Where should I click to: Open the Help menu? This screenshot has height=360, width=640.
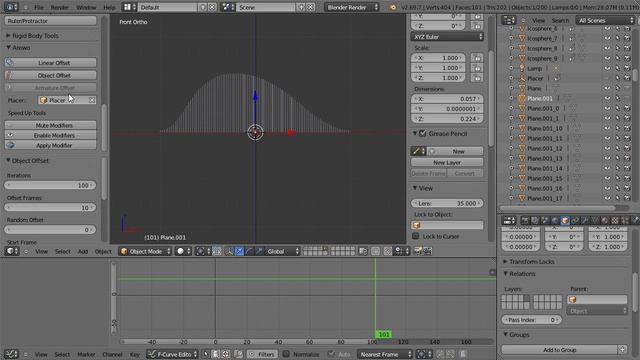coord(109,7)
